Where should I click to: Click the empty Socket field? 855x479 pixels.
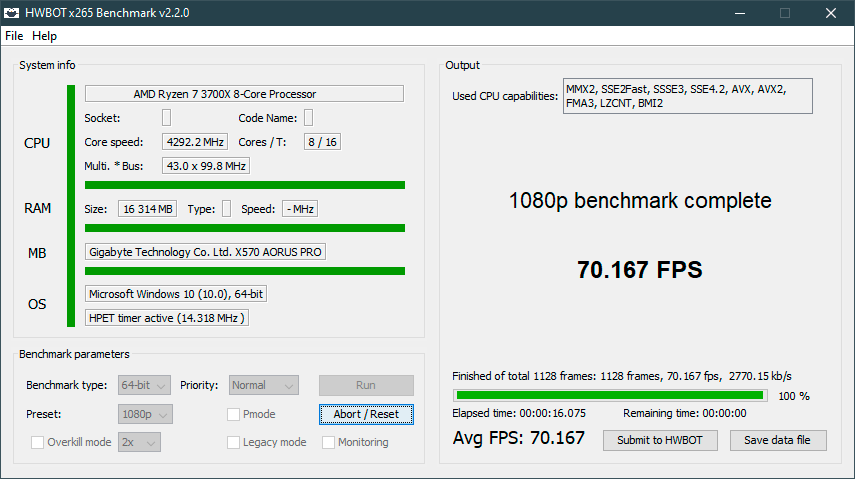coord(166,118)
